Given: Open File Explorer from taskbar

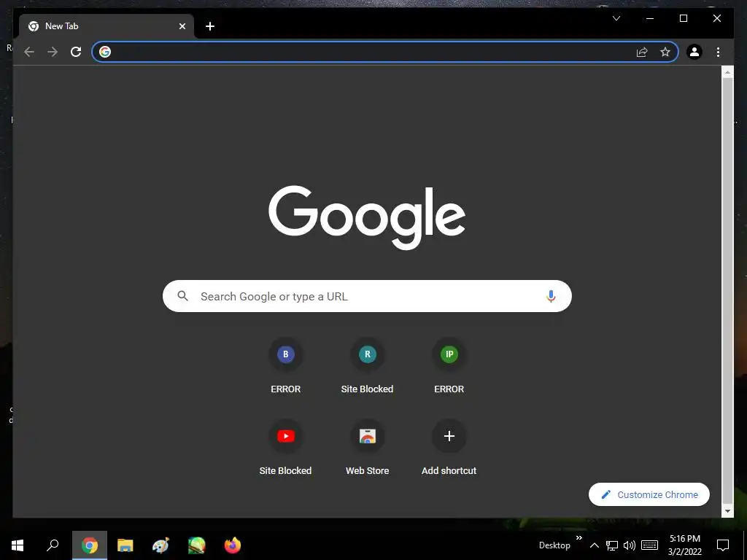Looking at the screenshot, I should [x=125, y=545].
